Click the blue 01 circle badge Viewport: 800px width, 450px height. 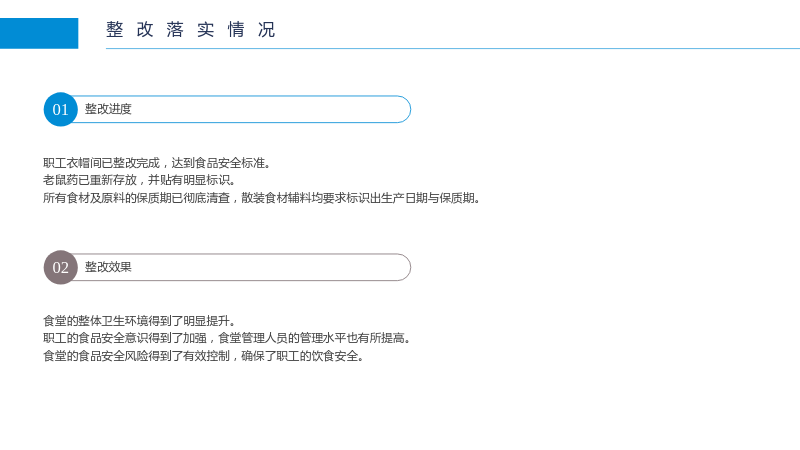tap(60, 109)
